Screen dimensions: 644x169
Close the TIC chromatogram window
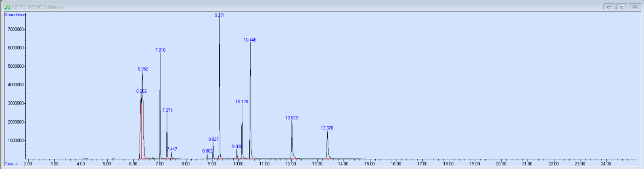(x=635, y=7)
